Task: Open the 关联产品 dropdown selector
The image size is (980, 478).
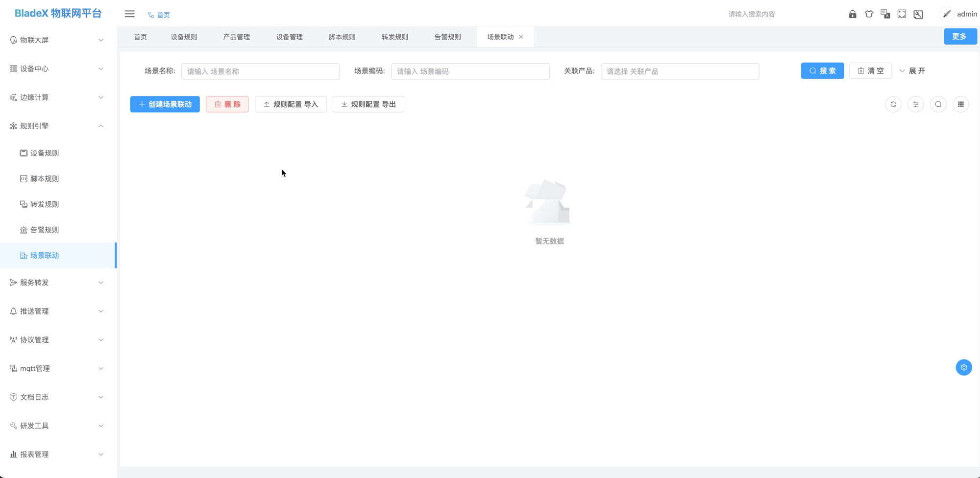Action: click(680, 72)
